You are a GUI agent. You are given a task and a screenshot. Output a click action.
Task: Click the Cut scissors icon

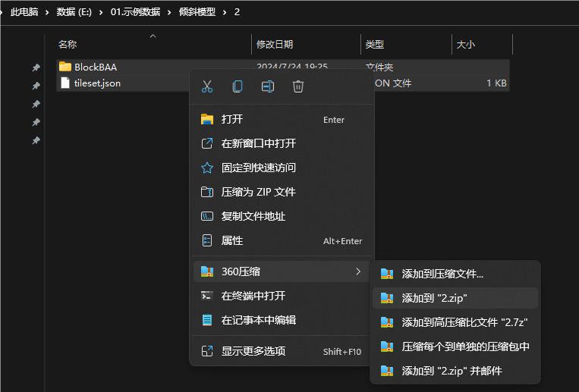tap(207, 86)
